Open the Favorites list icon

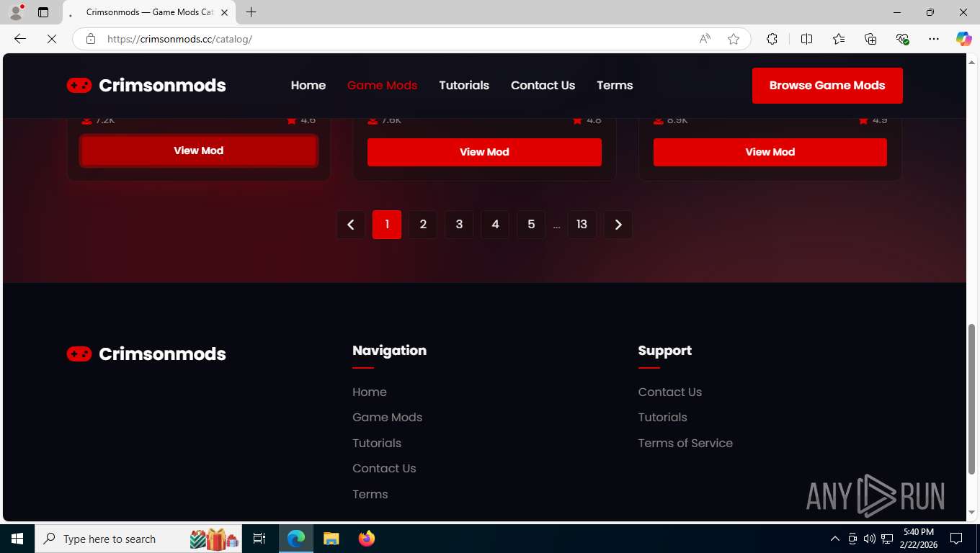839,39
